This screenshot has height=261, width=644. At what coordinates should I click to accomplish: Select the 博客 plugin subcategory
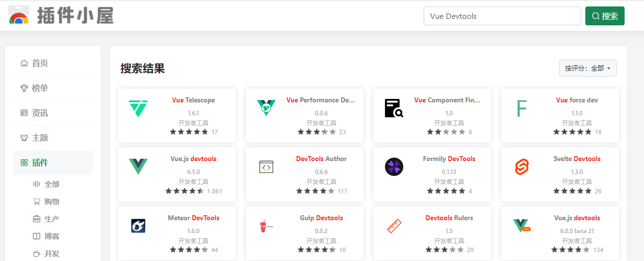coord(53,236)
